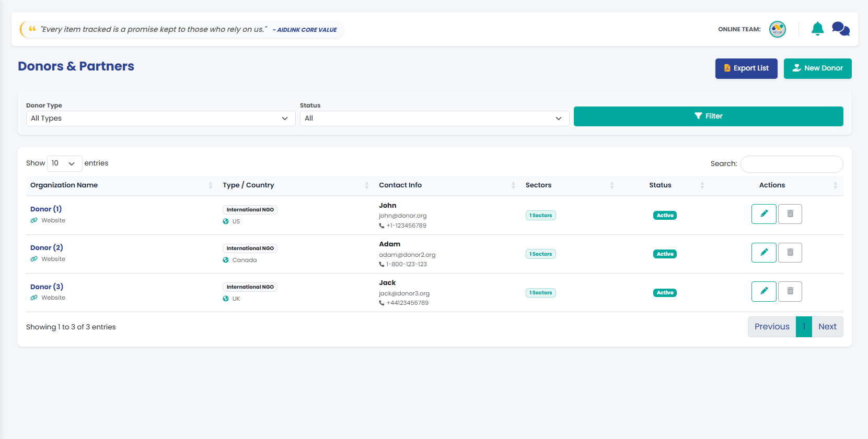Viewport: 868px width, 439px height.
Task: Open Website link under Donor (3)
Action: 53,298
